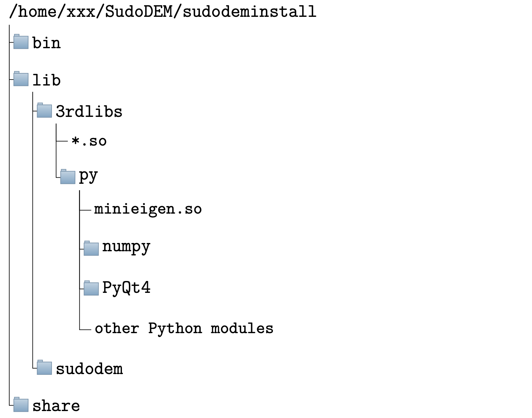The height and width of the screenshot is (418, 532).
Task: Select the numpy folder icon
Action: (91, 248)
